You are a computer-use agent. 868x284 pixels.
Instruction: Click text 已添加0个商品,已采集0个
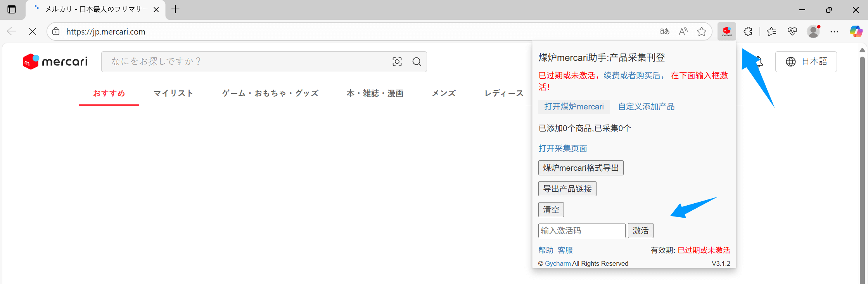585,128
